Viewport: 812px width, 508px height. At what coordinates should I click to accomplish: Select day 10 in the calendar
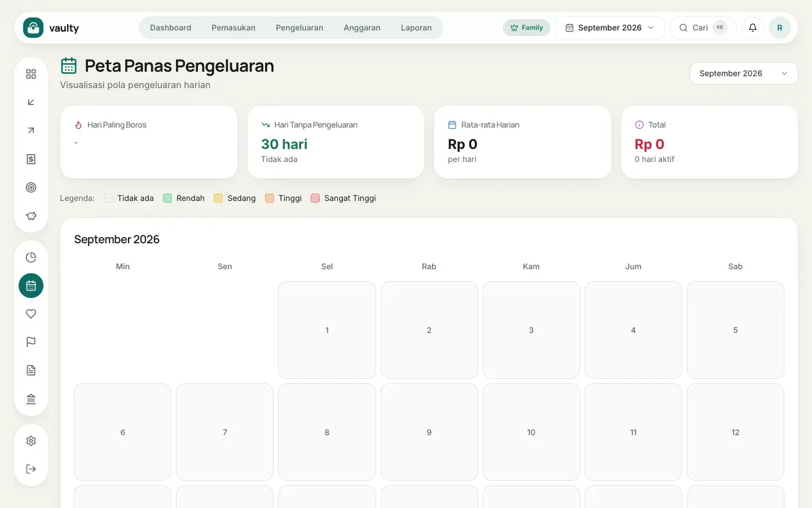click(531, 432)
